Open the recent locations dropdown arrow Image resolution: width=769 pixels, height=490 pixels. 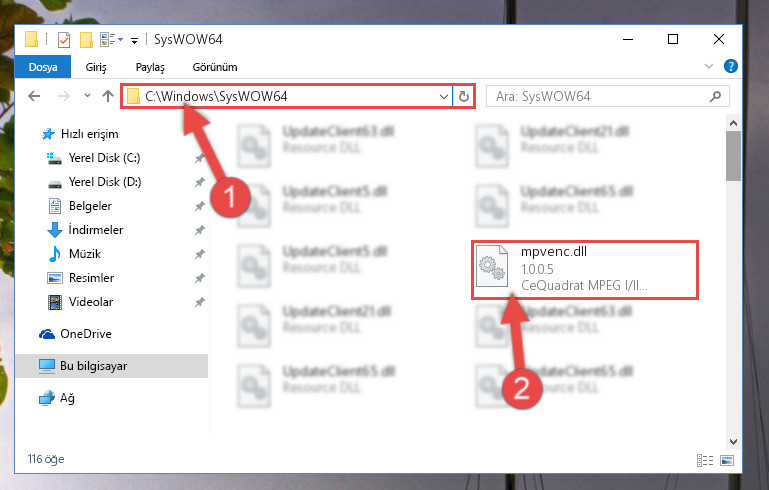point(87,96)
